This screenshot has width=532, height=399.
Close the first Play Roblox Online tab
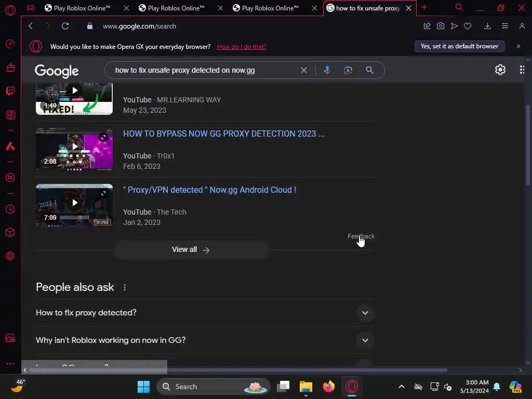[126, 8]
